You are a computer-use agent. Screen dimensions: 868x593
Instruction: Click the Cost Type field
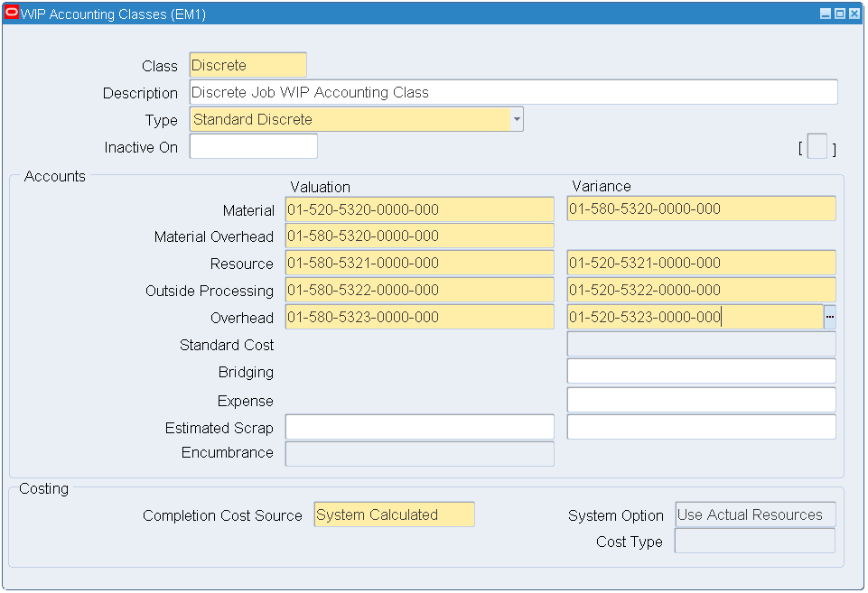pyautogui.click(x=755, y=541)
